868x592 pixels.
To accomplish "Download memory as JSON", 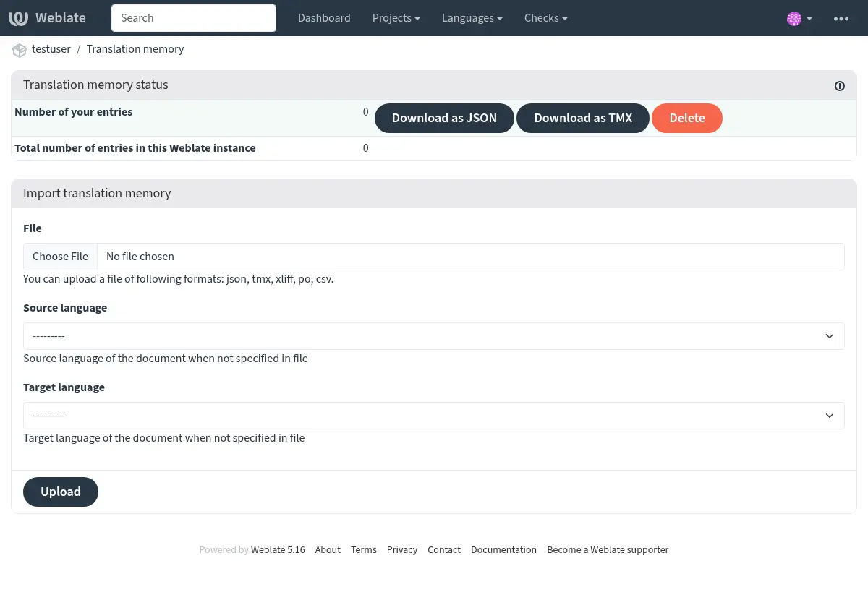I will coord(444,119).
